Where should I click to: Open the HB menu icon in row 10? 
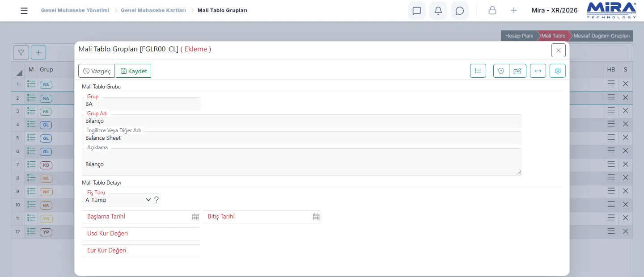[x=611, y=205]
